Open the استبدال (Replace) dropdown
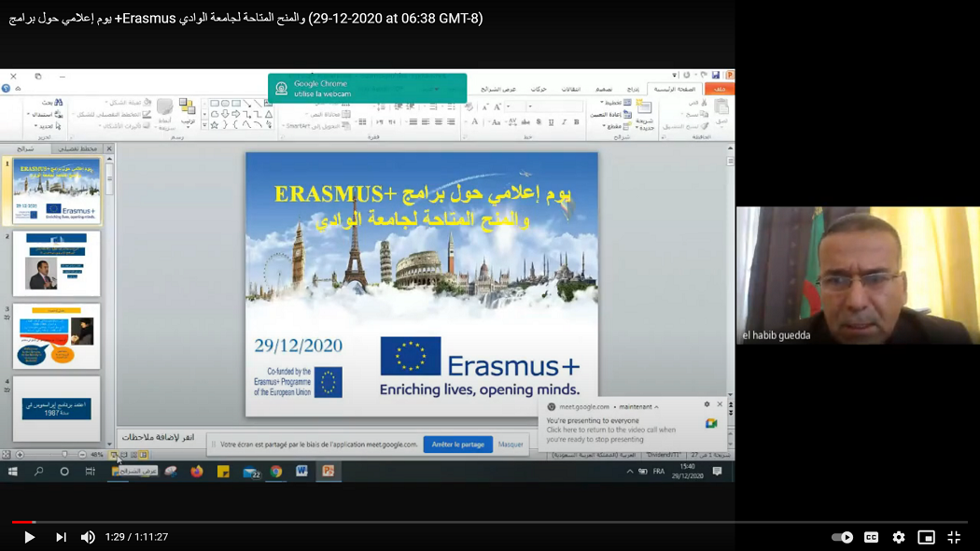980x551 pixels. (45, 115)
